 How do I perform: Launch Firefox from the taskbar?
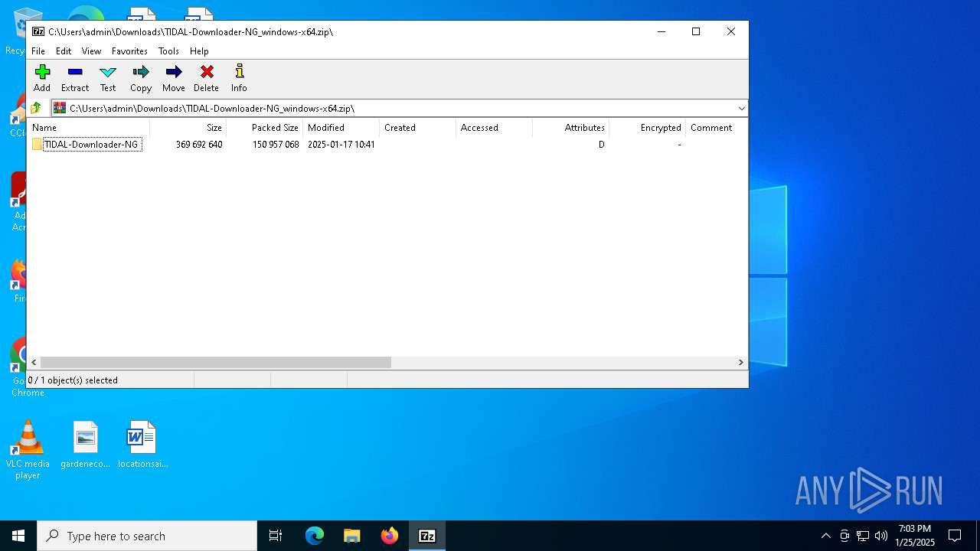pyautogui.click(x=390, y=536)
